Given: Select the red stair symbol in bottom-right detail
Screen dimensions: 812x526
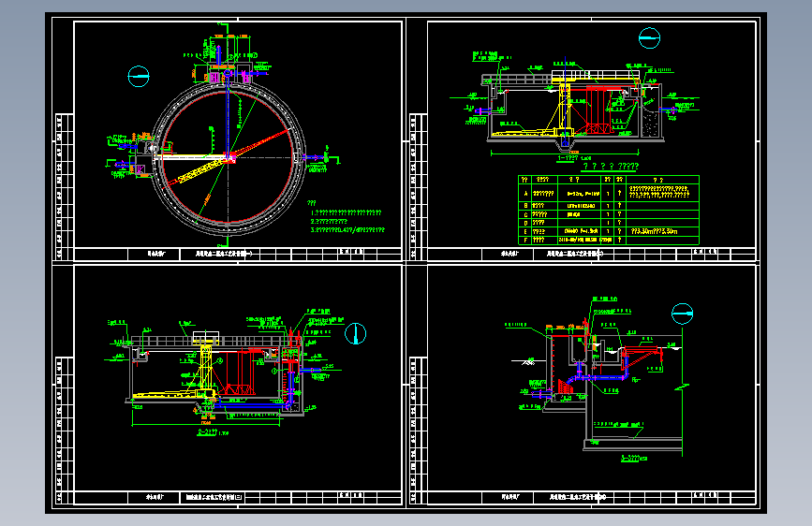Looking at the screenshot, I should 565,386.
